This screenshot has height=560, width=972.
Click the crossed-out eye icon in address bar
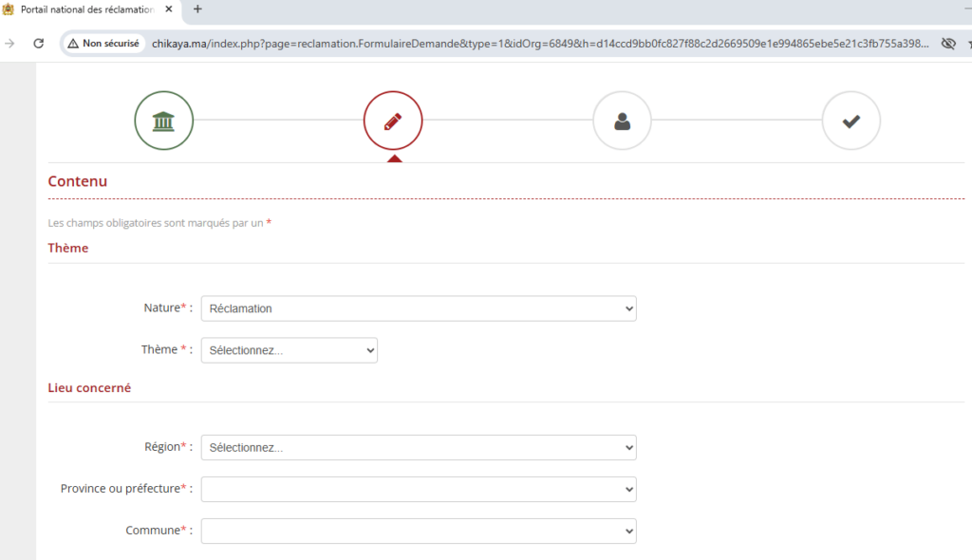[x=947, y=44]
